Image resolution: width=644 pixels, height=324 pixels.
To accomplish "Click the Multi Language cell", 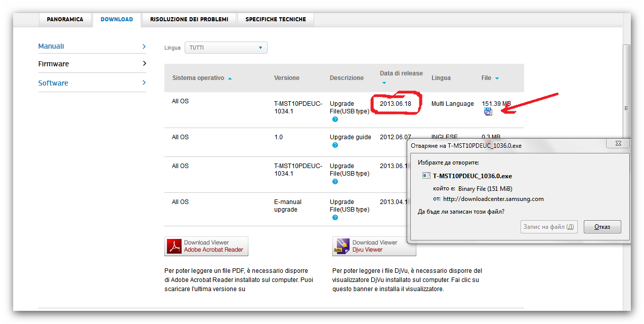I will point(453,103).
